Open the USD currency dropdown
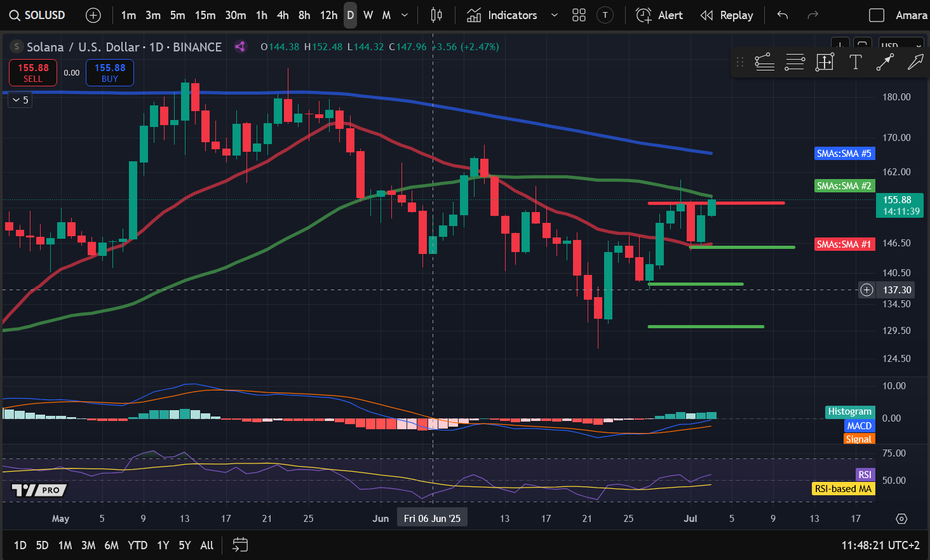The width and height of the screenshot is (930, 560). click(901, 45)
